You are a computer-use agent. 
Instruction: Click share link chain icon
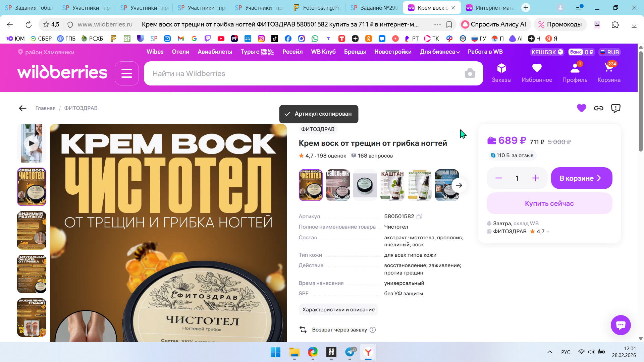tap(598, 108)
